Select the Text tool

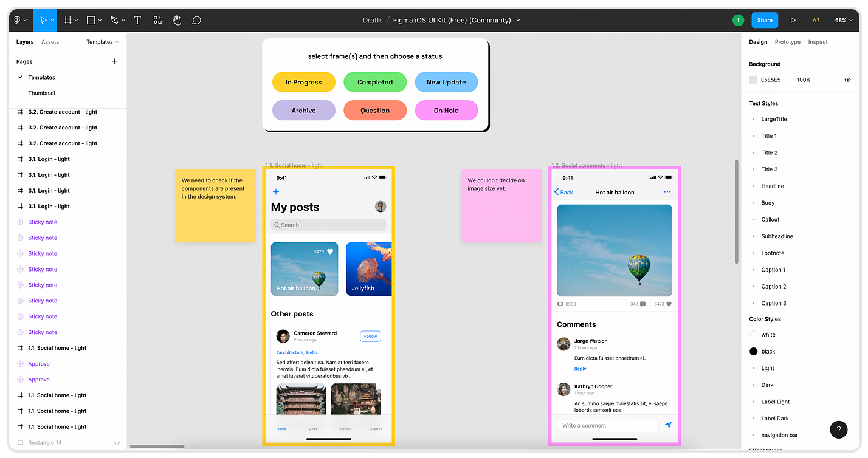click(x=137, y=20)
